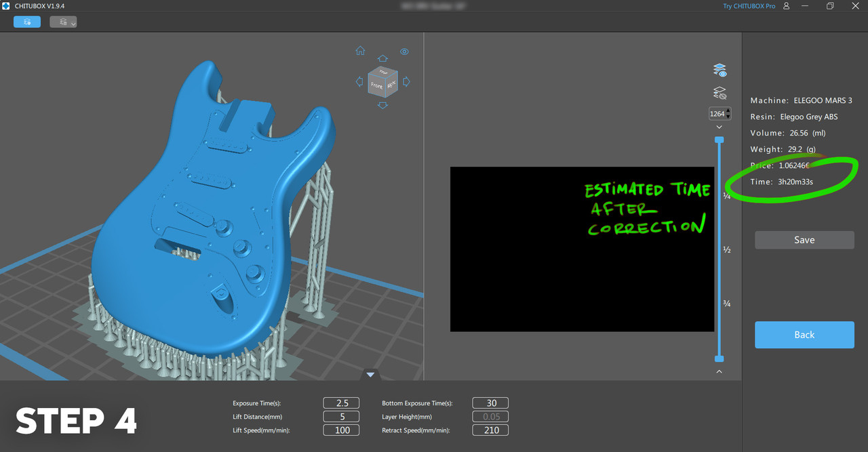Rotate view with the up arrow

[382, 59]
